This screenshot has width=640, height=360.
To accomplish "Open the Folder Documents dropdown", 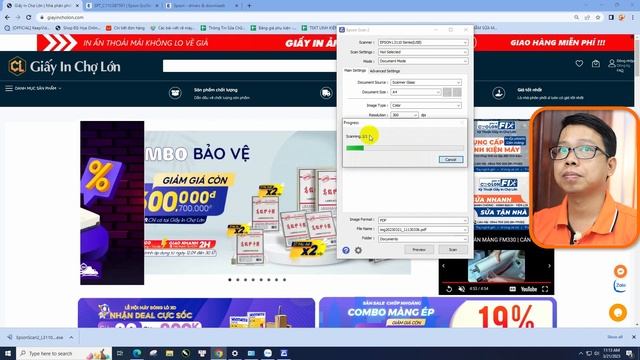I will click(423, 239).
